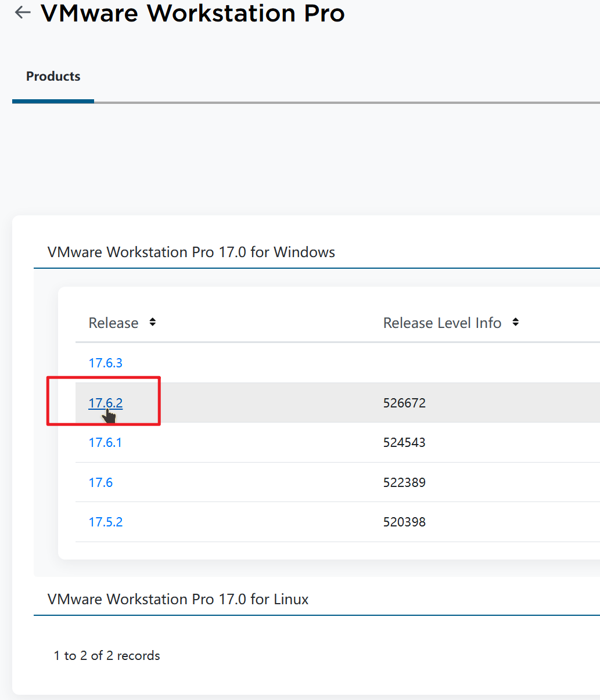The height and width of the screenshot is (700, 600).
Task: Open the 17.6 release link
Action: pyautogui.click(x=100, y=482)
